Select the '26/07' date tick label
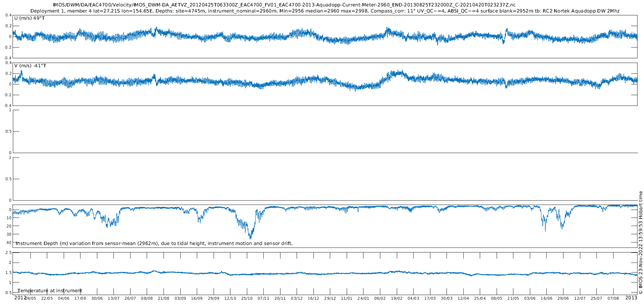 (x=130, y=298)
